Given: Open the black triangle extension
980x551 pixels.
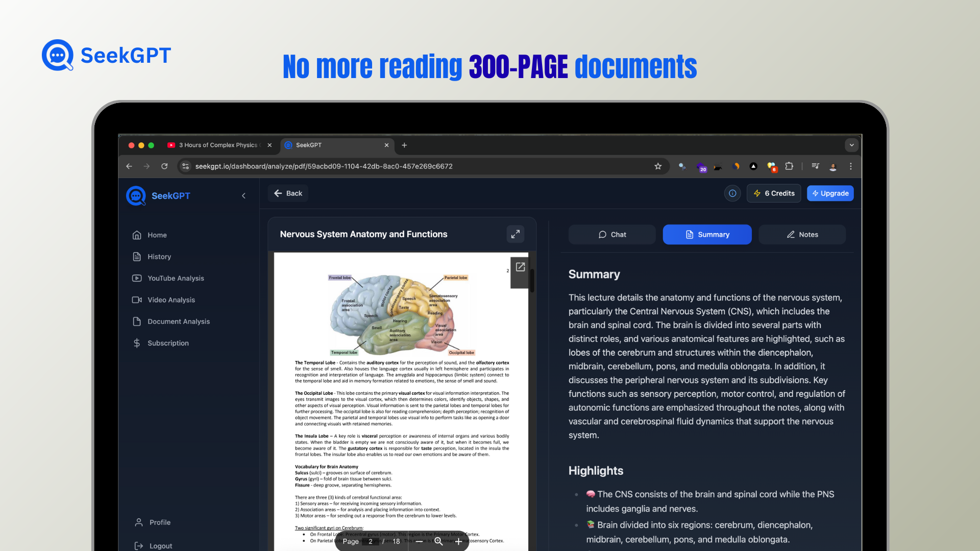Looking at the screenshot, I should coord(753,166).
